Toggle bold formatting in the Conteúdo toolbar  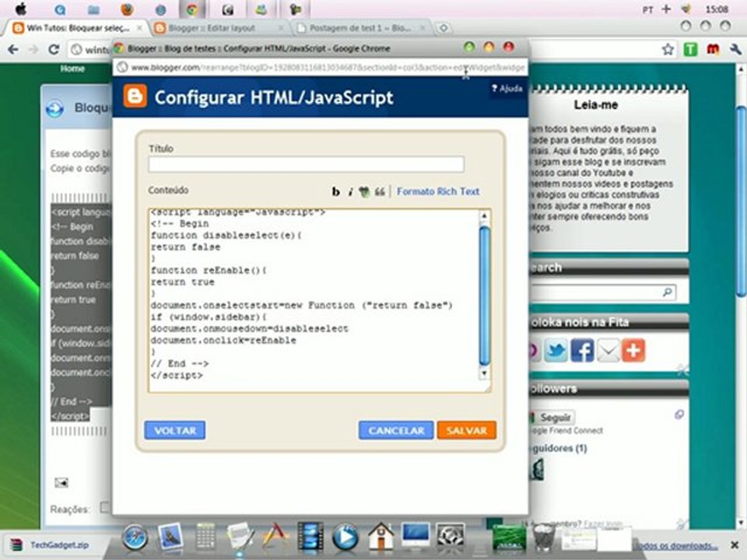tap(336, 191)
